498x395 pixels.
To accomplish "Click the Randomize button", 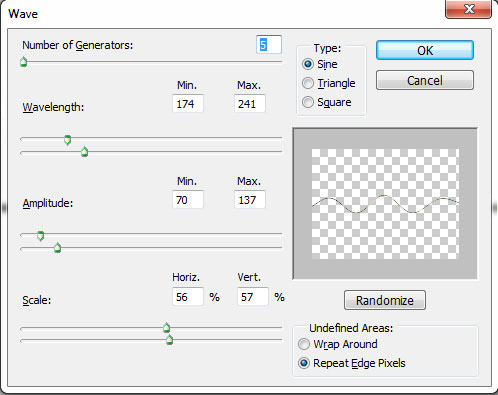I will (385, 300).
